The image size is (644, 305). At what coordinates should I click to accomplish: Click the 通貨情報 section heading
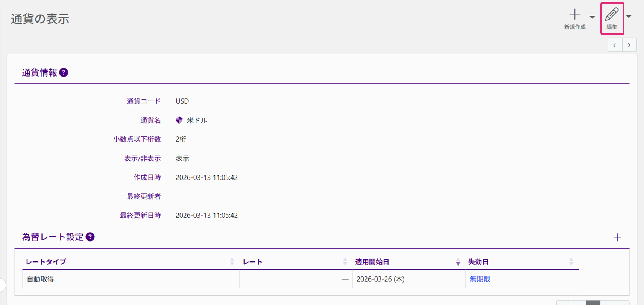point(39,72)
